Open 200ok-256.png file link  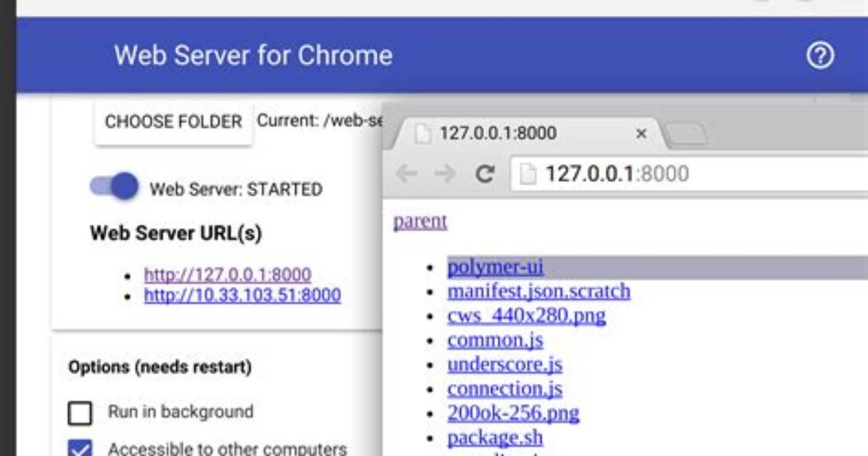(x=513, y=413)
